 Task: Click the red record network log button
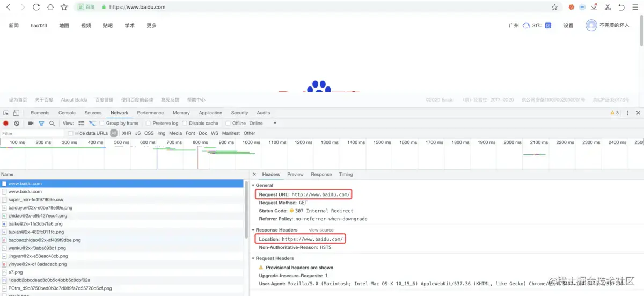tap(6, 124)
